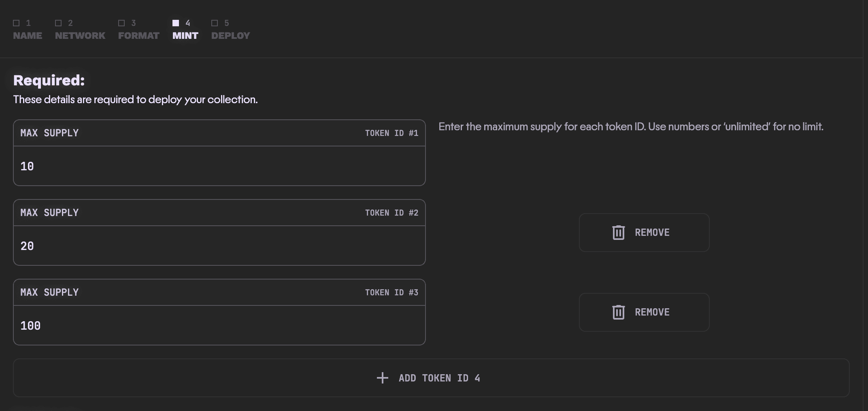
Task: Click the square indicator for step 3
Action: coord(121,23)
